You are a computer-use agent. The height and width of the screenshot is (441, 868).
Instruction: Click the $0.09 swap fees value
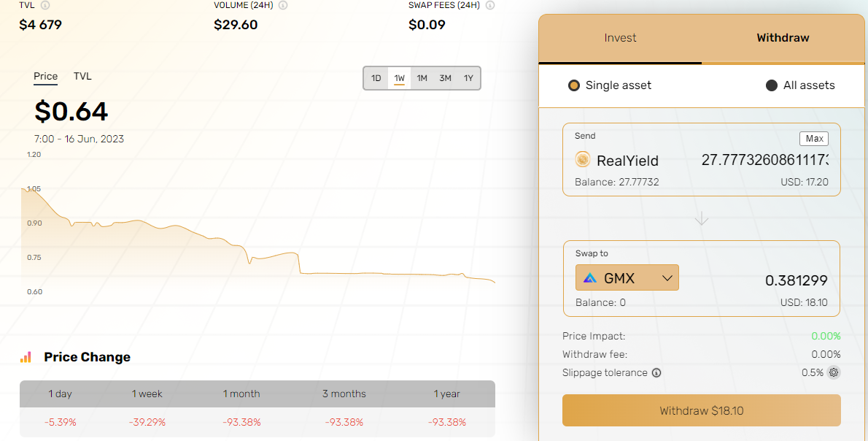pos(427,25)
